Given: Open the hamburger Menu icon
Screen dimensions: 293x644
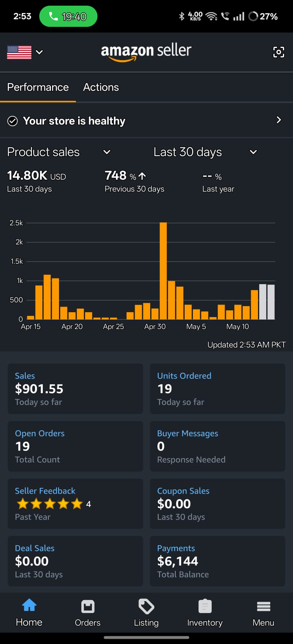Looking at the screenshot, I should (x=263, y=607).
